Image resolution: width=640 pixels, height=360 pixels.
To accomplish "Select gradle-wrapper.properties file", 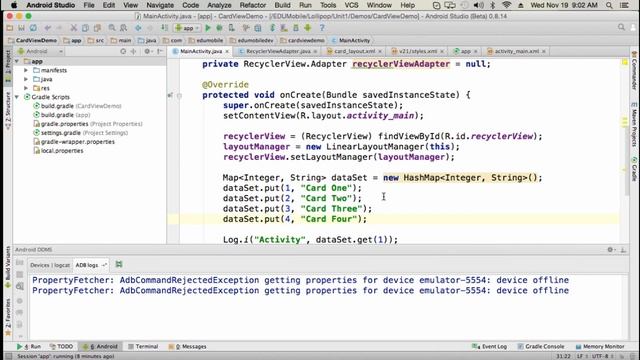I will tap(74, 142).
